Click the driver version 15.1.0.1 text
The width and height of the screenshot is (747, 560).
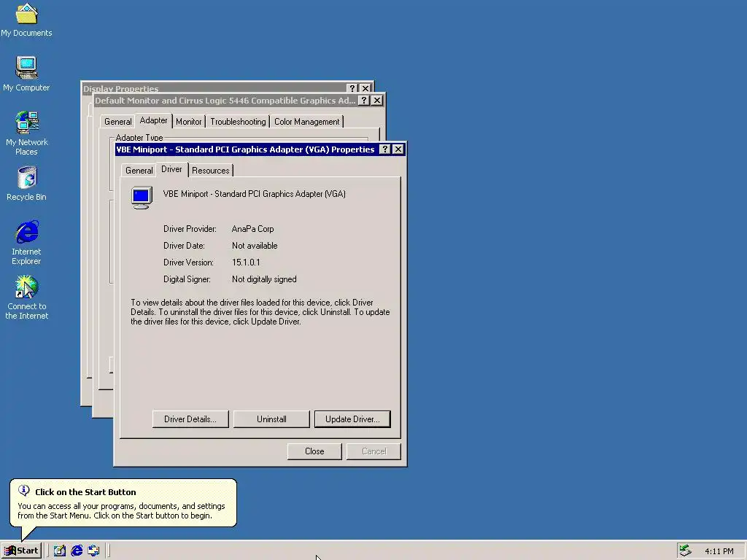click(x=246, y=262)
